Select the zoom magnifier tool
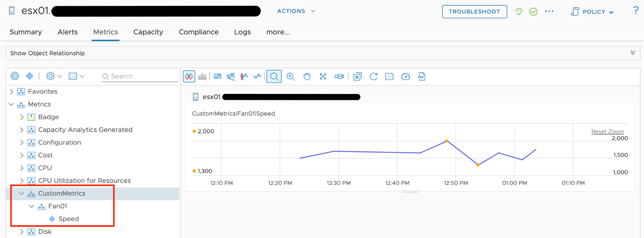 [274, 76]
